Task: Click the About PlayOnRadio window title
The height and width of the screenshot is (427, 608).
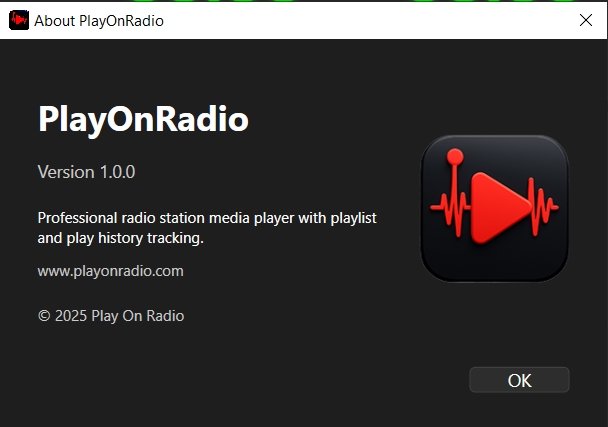Action: coord(99,21)
